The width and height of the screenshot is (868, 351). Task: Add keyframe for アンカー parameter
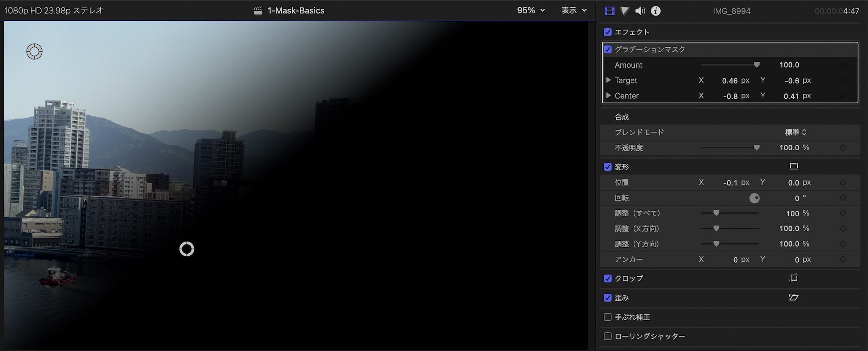[843, 259]
